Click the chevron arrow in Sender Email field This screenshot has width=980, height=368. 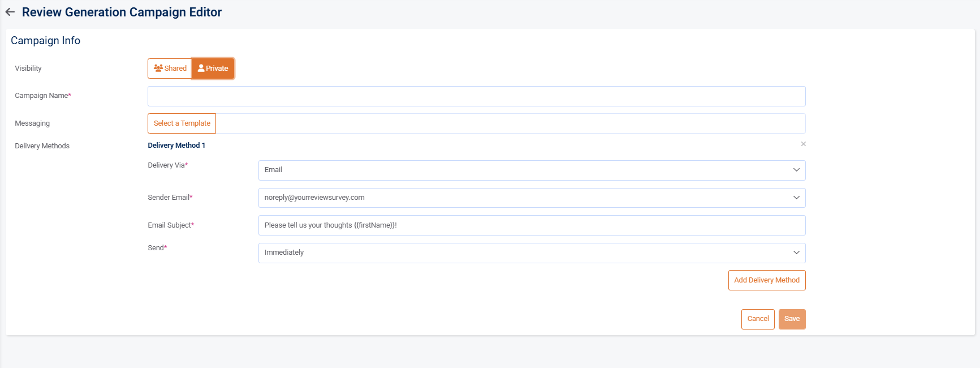click(796, 198)
